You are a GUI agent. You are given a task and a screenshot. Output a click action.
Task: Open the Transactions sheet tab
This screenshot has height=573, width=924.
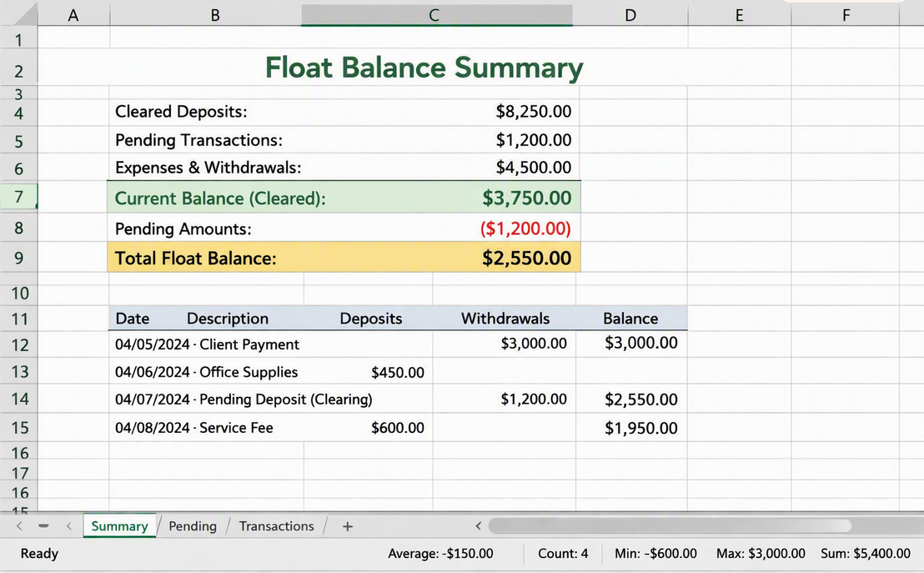(x=276, y=525)
